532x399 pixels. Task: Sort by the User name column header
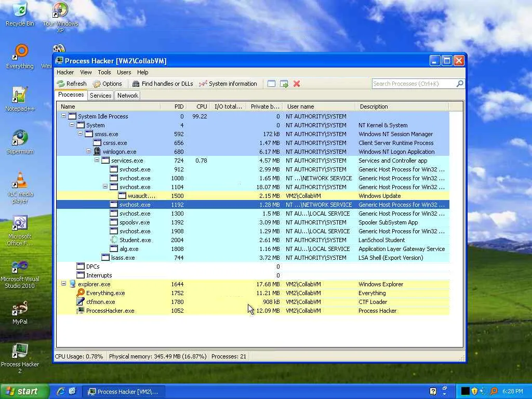click(319, 107)
